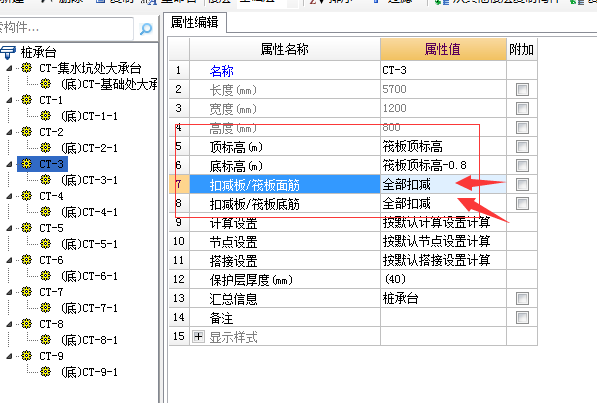Click the gear icon beside CT-7

[26, 292]
